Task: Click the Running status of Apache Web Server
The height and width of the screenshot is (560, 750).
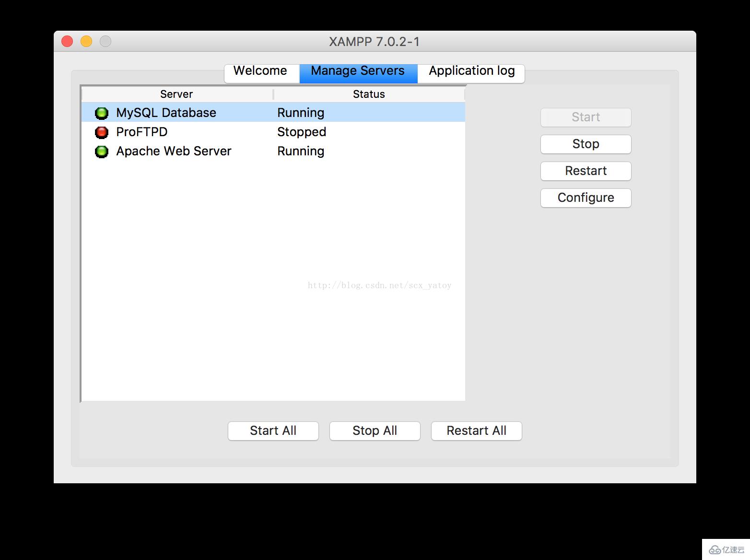Action: coord(301,151)
